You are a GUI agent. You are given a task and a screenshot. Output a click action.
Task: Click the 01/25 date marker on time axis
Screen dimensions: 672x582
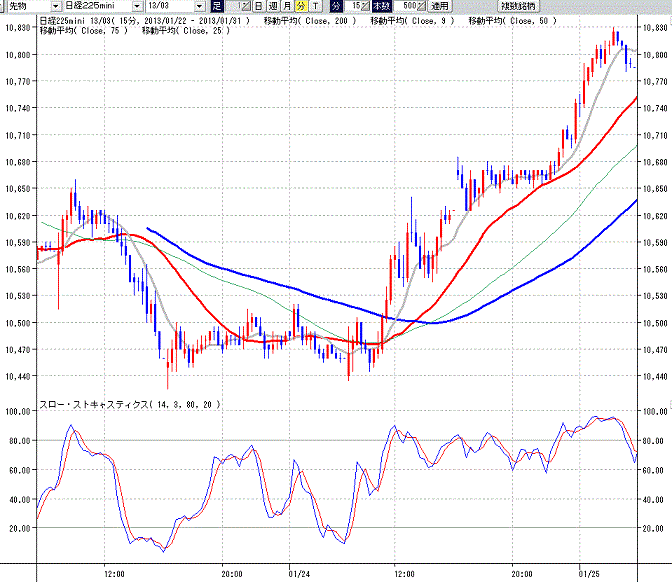click(589, 574)
